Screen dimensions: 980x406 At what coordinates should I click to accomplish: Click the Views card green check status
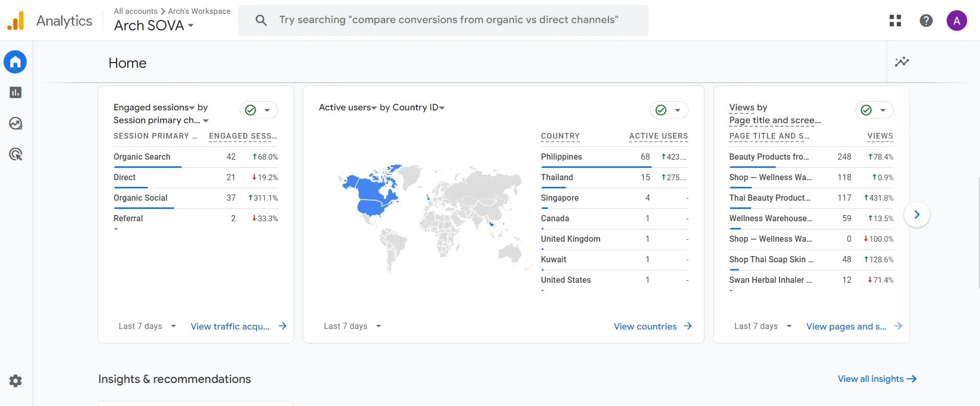click(x=867, y=110)
